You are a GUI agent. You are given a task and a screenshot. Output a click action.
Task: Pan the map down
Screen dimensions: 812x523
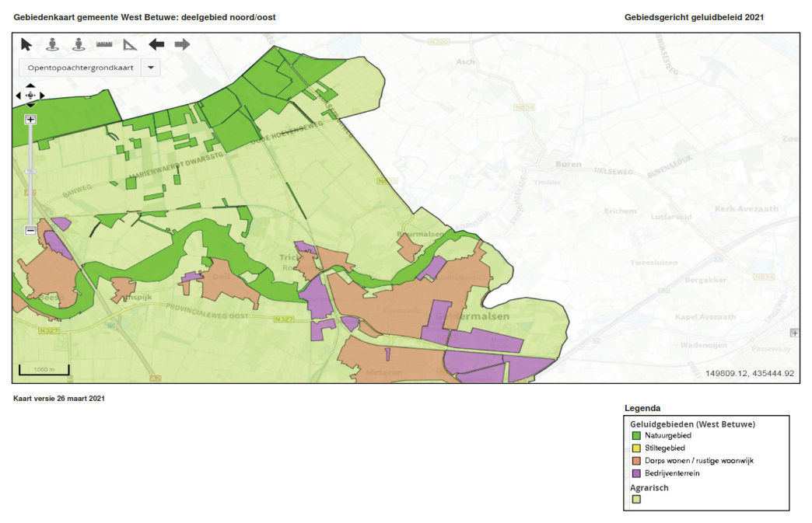(x=30, y=105)
